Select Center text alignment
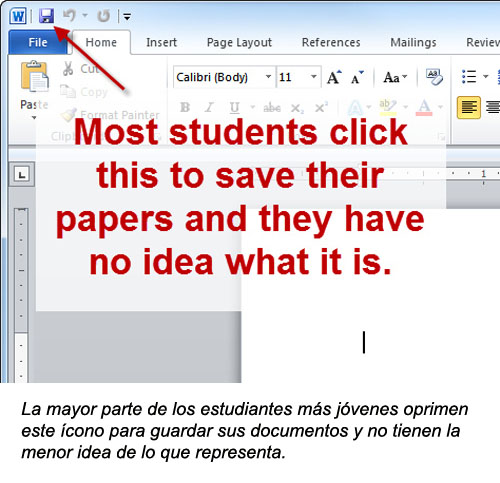The height and width of the screenshot is (483, 500). coord(493,107)
